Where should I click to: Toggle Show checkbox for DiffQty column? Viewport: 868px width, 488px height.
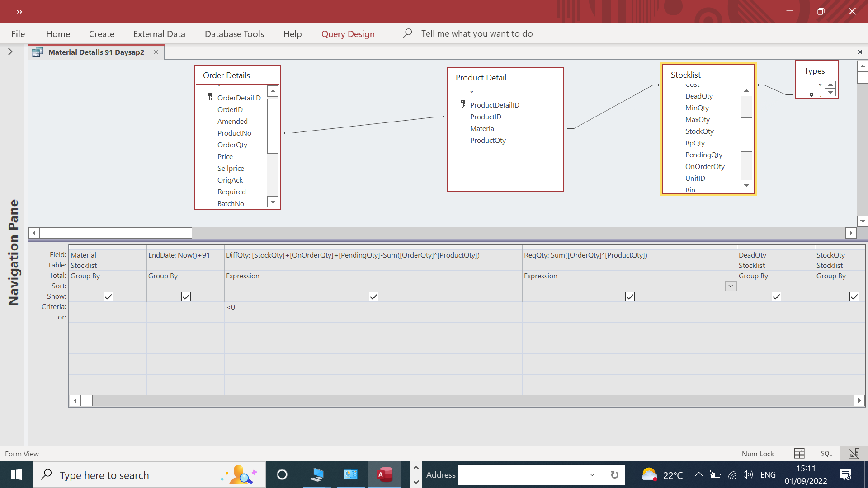(373, 296)
